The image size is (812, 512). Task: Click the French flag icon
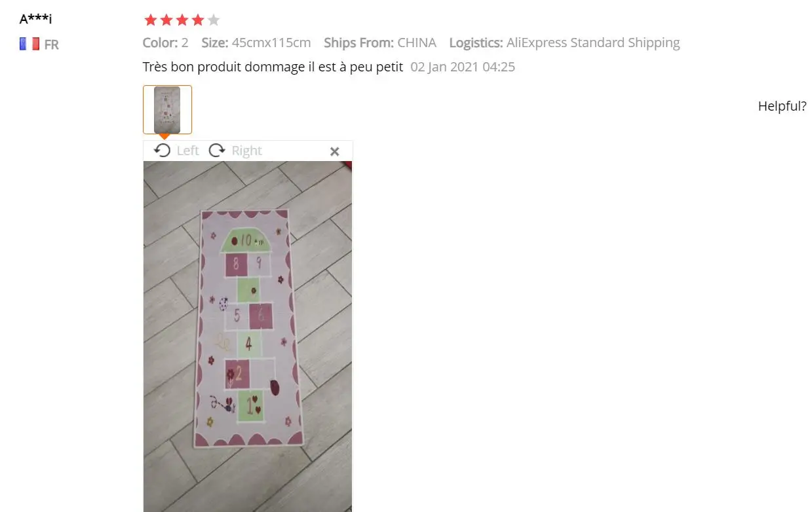[x=29, y=44]
